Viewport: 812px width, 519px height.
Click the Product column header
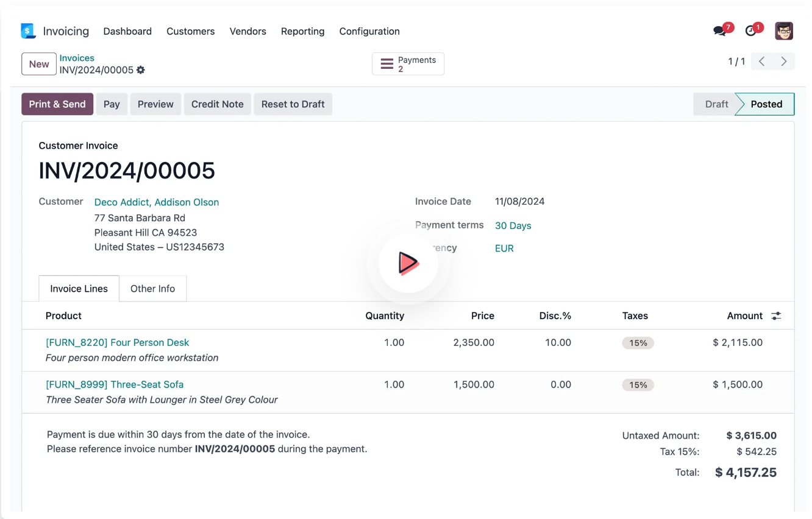63,316
